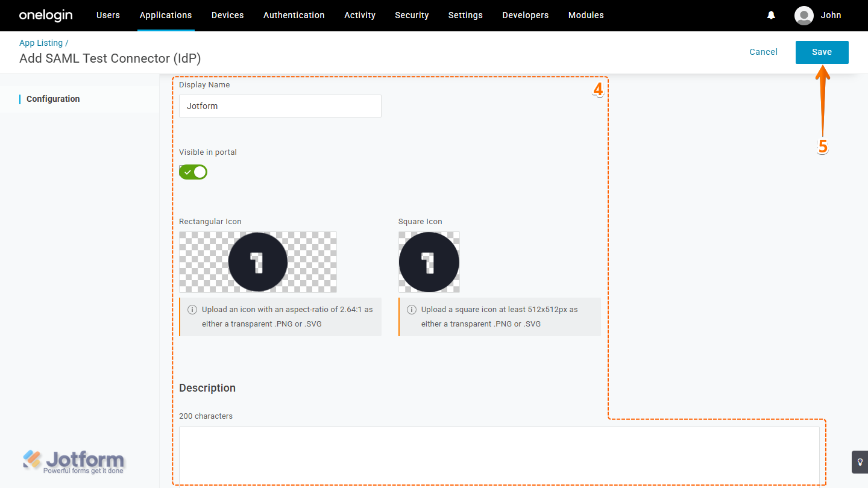Screen dimensions: 868x488
Task: Open the Modules menu
Action: pyautogui.click(x=586, y=15)
